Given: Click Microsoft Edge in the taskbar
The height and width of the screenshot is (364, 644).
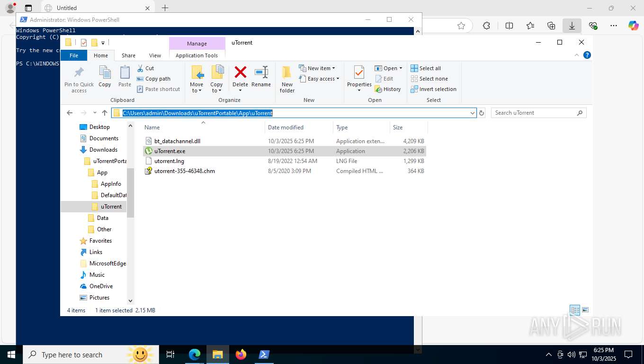Looking at the screenshot, I should coord(195,355).
